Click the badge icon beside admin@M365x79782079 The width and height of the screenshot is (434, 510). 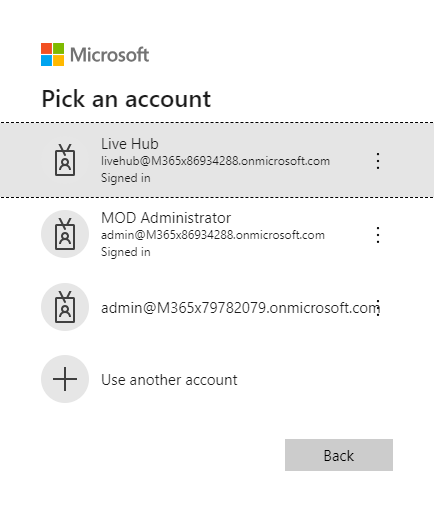[x=65, y=307]
